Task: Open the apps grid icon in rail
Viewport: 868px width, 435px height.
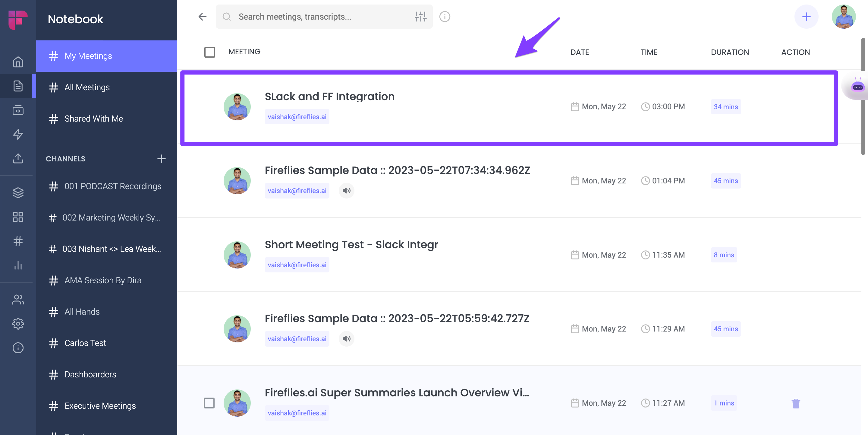Action: pyautogui.click(x=18, y=217)
